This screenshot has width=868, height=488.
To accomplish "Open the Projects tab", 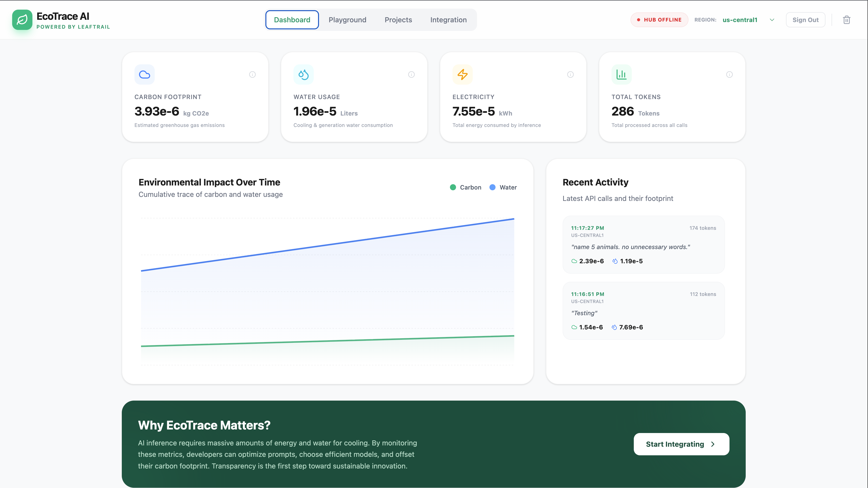I will 398,20.
